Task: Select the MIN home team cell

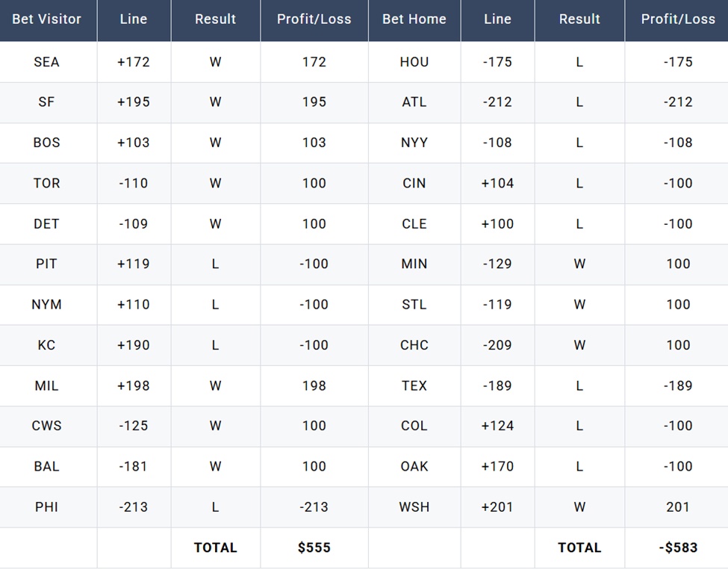Action: coord(414,264)
